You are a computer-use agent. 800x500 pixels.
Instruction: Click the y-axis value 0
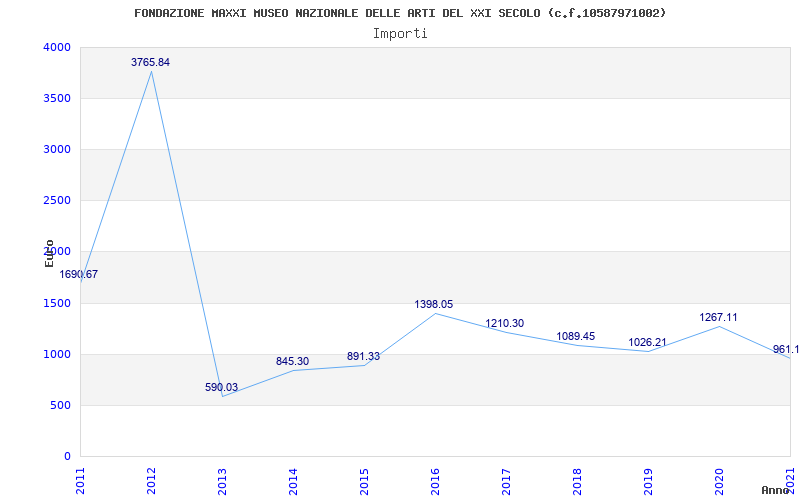pos(67,457)
